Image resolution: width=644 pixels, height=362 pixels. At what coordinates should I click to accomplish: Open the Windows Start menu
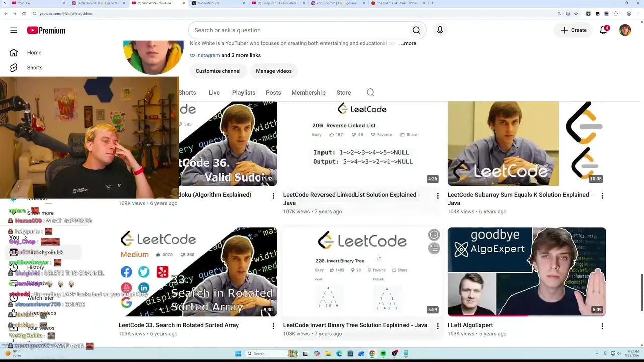pyautogui.click(x=238, y=354)
